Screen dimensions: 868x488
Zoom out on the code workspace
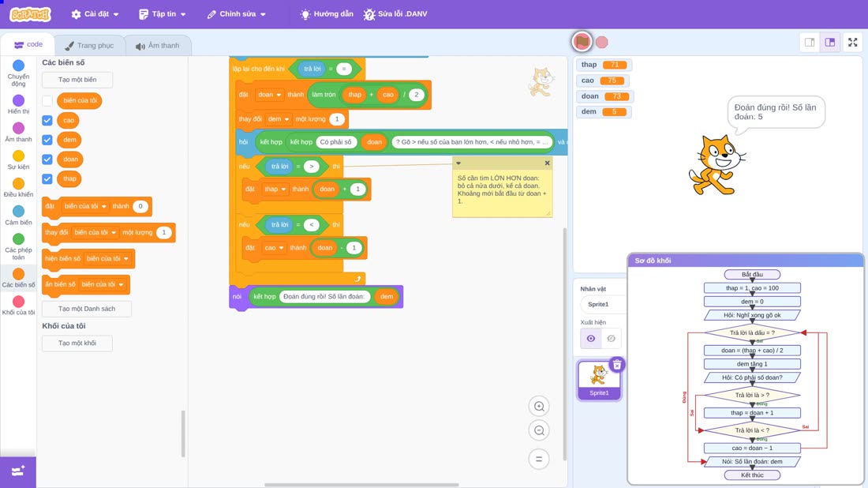coord(539,430)
